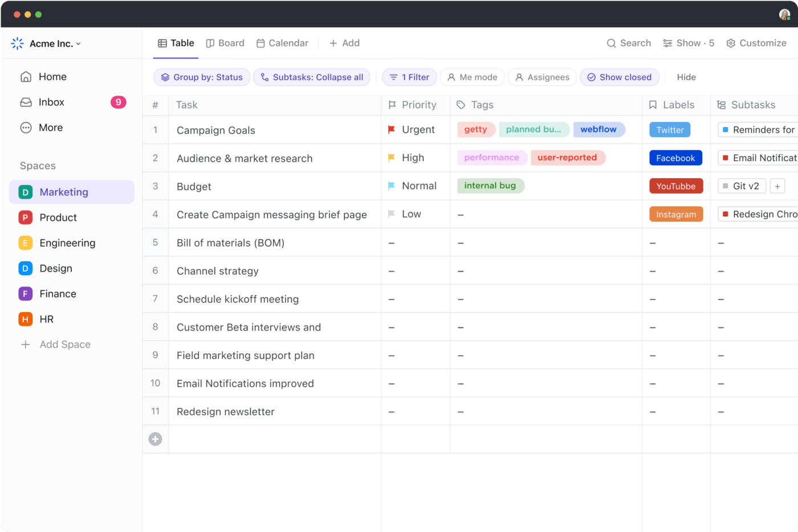Image resolution: width=798 pixels, height=532 pixels.
Task: Click the Hide button
Action: pos(686,77)
